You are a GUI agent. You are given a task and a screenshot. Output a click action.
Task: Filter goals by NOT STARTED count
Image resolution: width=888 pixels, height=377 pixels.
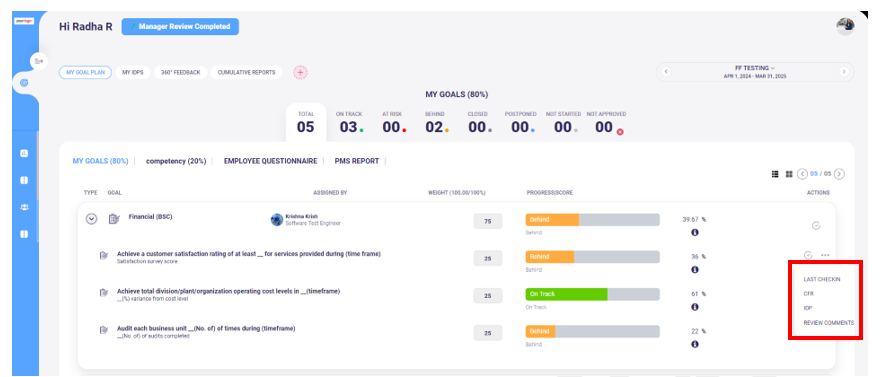click(563, 122)
